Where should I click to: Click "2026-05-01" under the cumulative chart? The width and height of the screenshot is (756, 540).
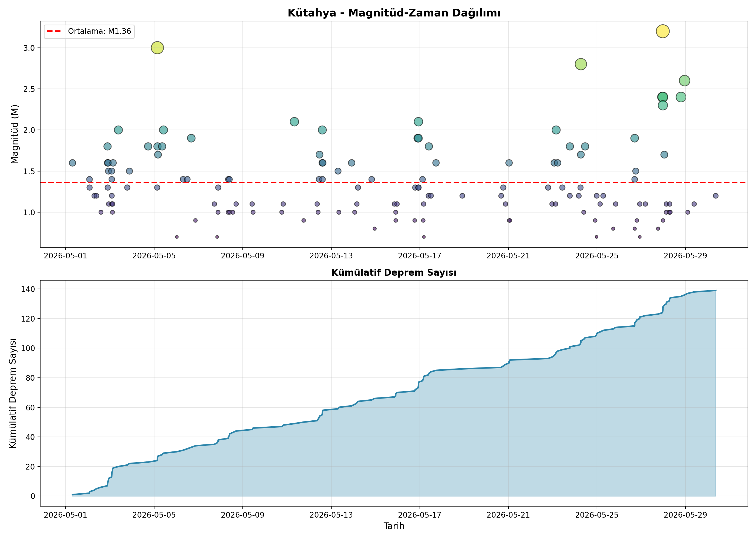(66, 515)
